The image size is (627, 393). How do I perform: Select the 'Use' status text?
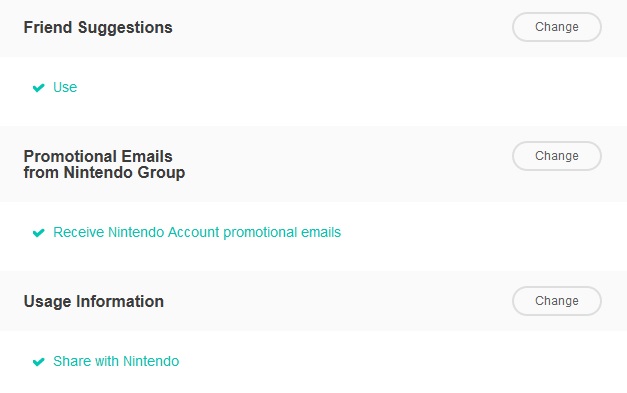coord(65,87)
